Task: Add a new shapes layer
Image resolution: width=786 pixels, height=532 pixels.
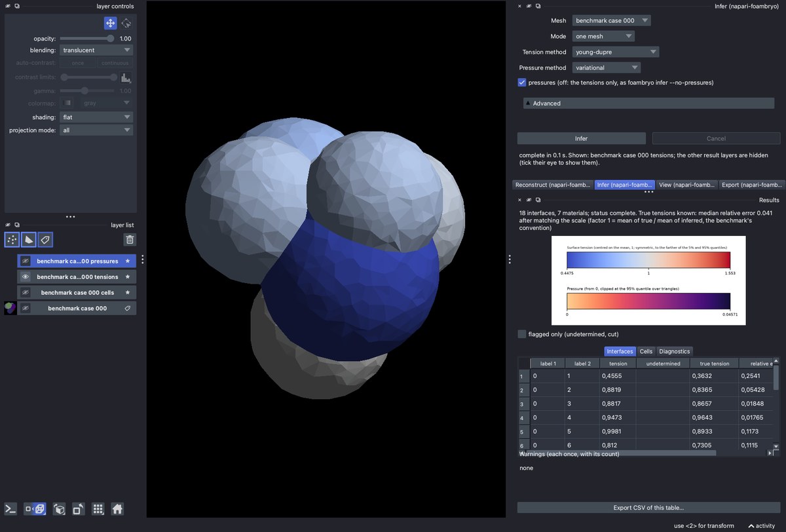Action: coord(28,240)
